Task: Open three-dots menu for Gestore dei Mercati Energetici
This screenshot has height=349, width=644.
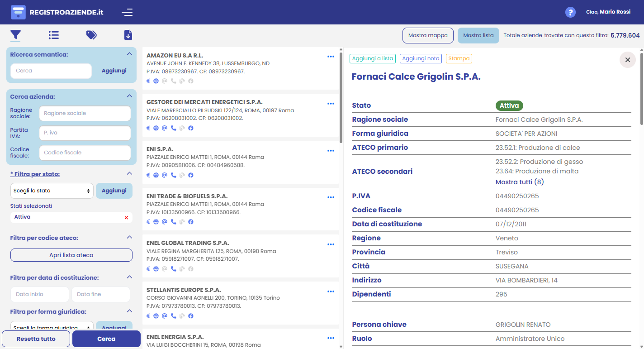Action: click(331, 104)
